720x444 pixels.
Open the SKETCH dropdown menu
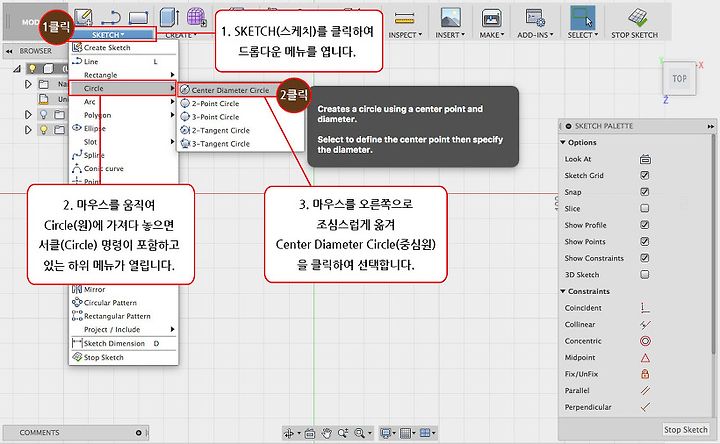(x=108, y=35)
